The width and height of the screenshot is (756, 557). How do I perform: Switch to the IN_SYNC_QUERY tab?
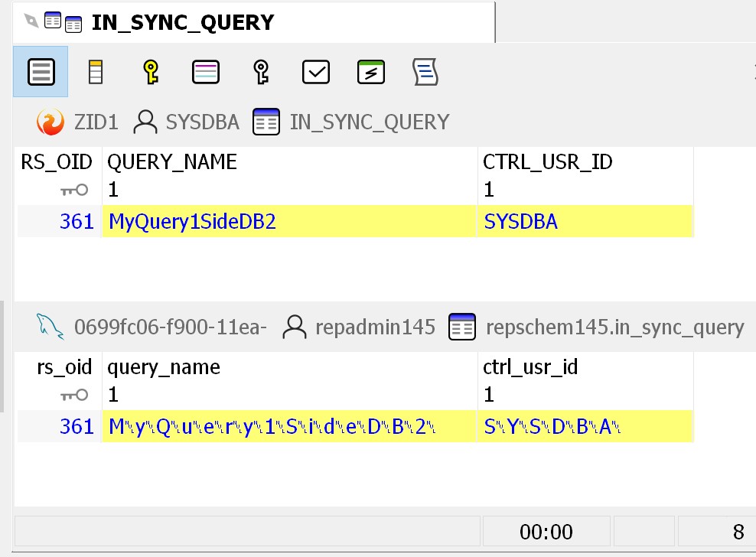point(182,23)
